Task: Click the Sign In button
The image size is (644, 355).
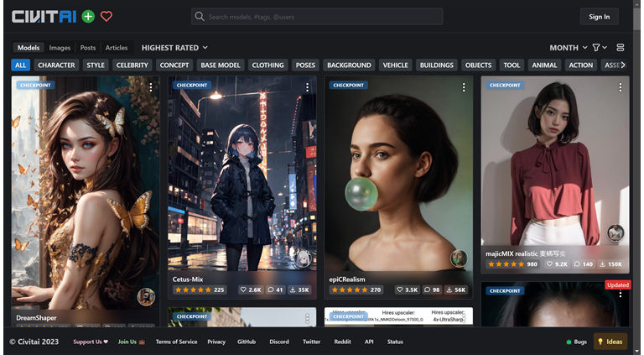Action: tap(599, 16)
